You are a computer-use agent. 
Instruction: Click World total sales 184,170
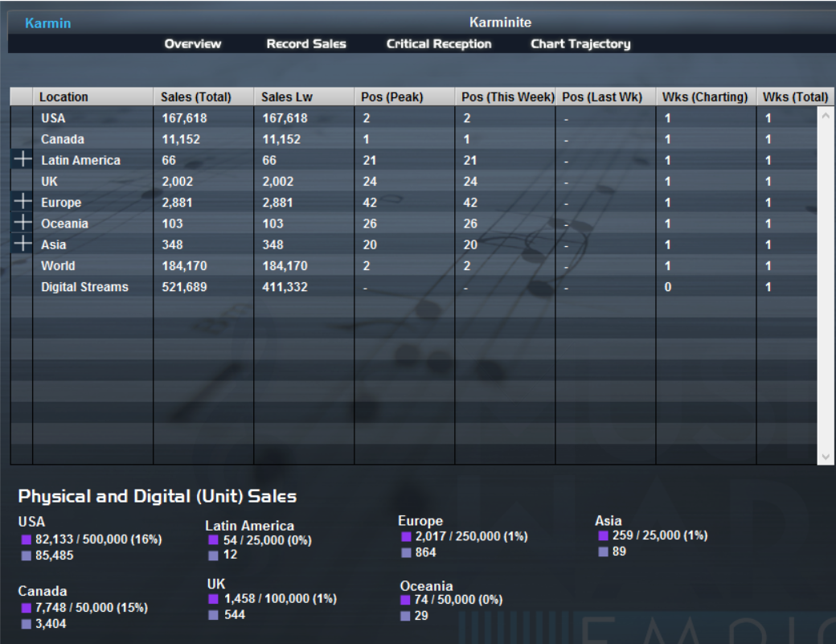click(x=184, y=265)
